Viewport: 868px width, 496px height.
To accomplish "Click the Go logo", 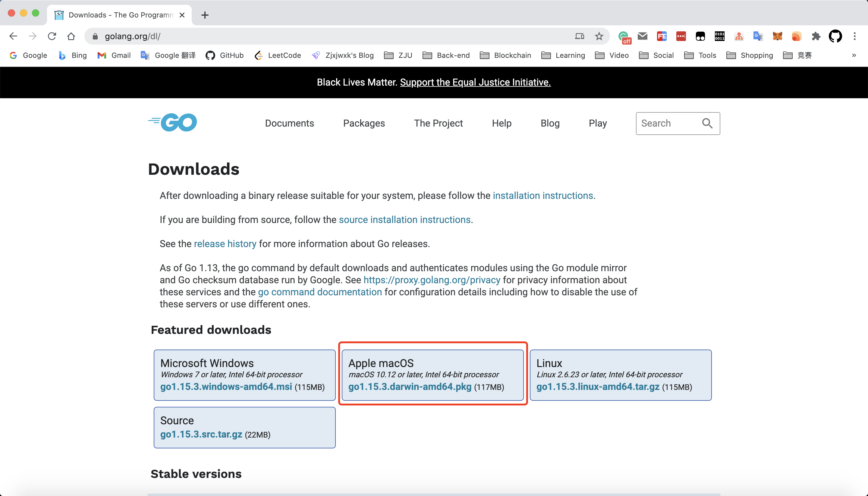I will pos(172,122).
